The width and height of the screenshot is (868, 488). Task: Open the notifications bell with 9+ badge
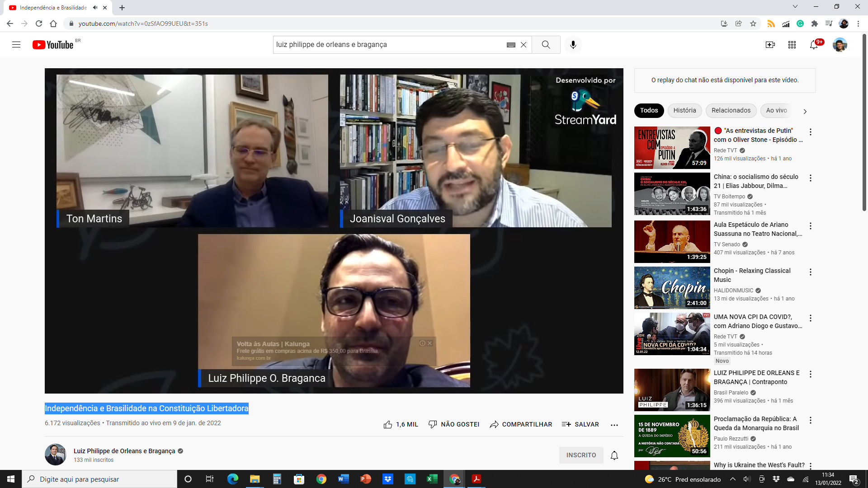pos(814,45)
